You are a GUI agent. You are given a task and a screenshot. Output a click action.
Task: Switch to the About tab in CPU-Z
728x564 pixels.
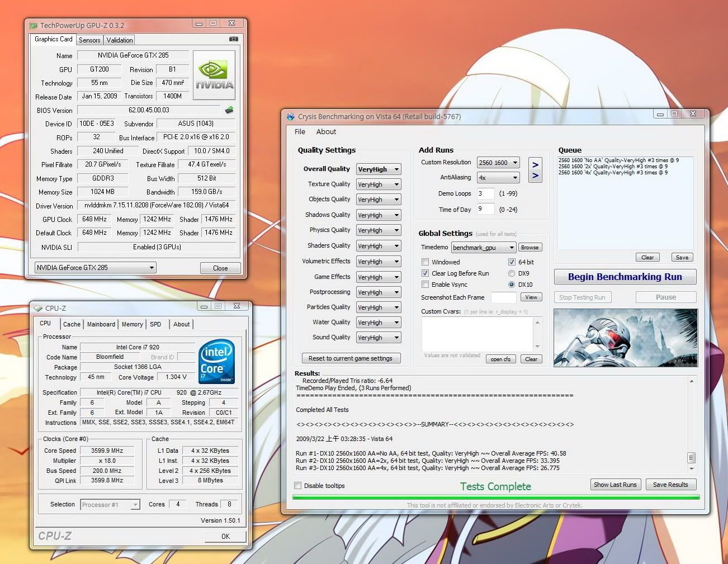tap(181, 324)
